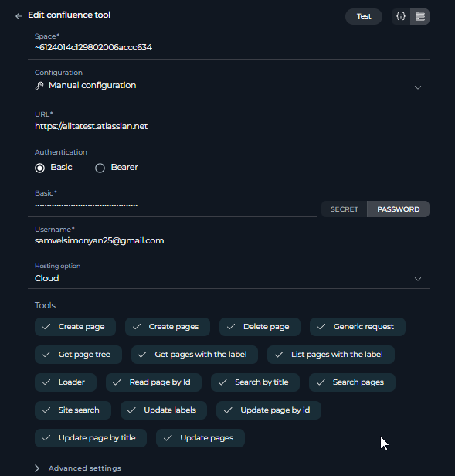Viewport: 455px width, 476px height.
Task: Toggle the Update pages tool
Action: coord(200,438)
